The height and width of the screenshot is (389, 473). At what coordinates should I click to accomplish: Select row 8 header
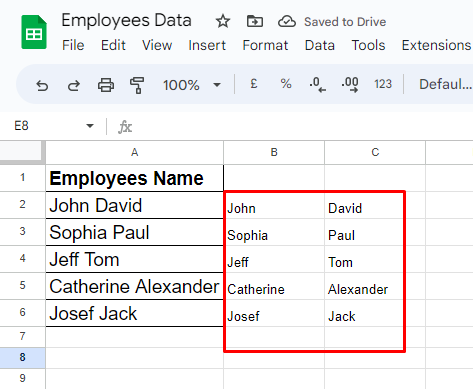(x=22, y=358)
